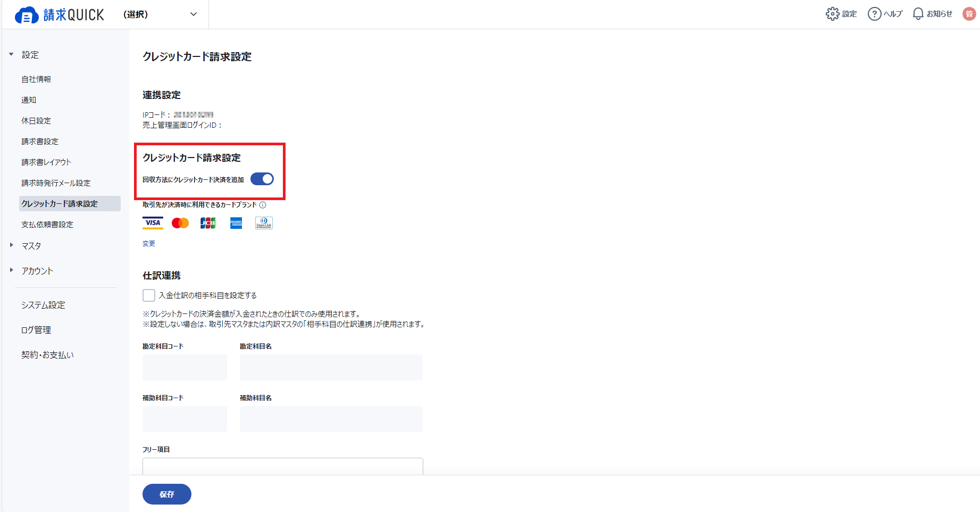Viewport: 980px width, 512px height.
Task: Click the フリー項目 input field
Action: (x=283, y=466)
